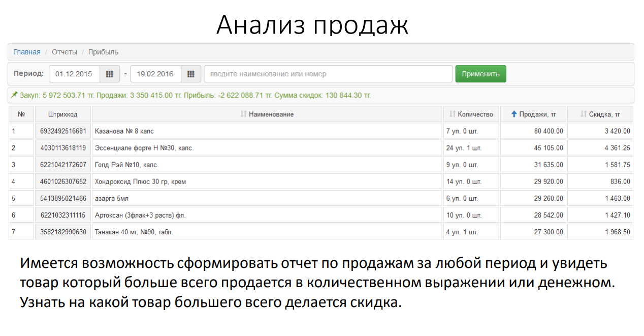Click the green pin icon in summary
Screen dimensions: 644x336
coord(14,95)
